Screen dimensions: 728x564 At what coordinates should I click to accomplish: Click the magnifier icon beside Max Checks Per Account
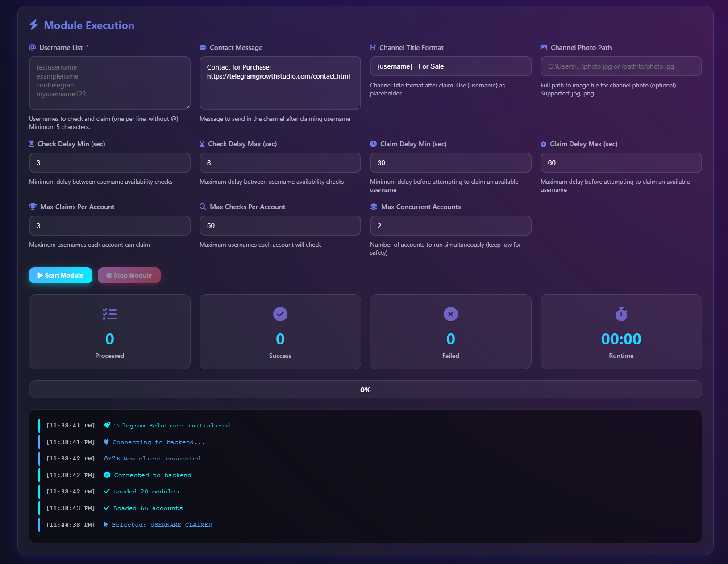tap(202, 207)
